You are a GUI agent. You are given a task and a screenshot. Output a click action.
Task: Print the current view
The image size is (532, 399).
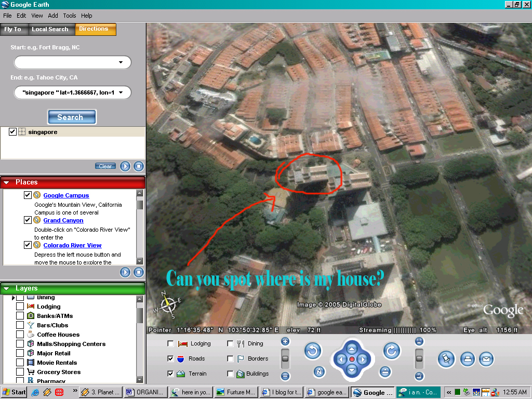(468, 359)
